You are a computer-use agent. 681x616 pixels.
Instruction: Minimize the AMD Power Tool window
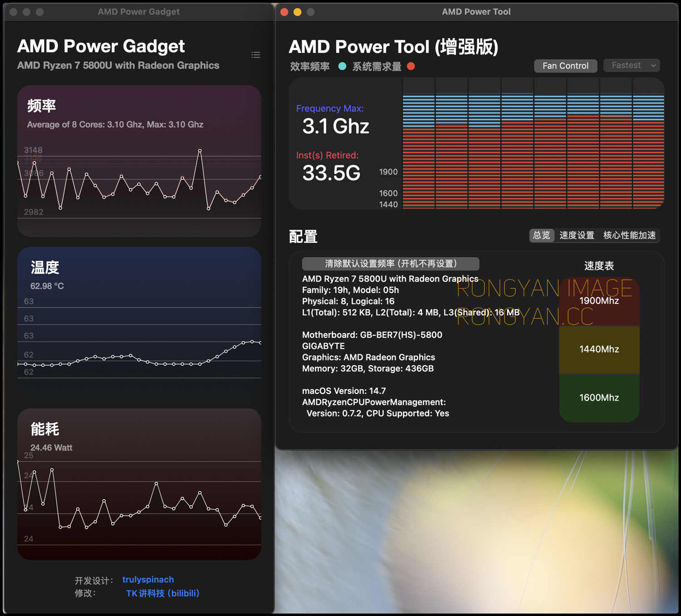coord(297,12)
